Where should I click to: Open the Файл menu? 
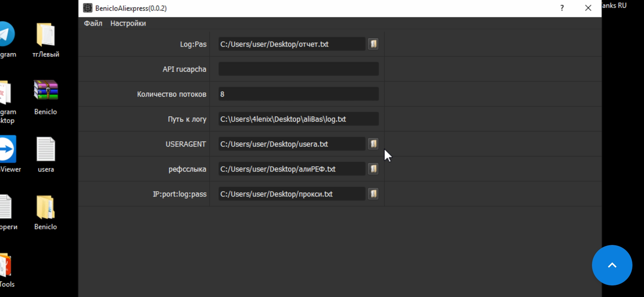coord(93,23)
